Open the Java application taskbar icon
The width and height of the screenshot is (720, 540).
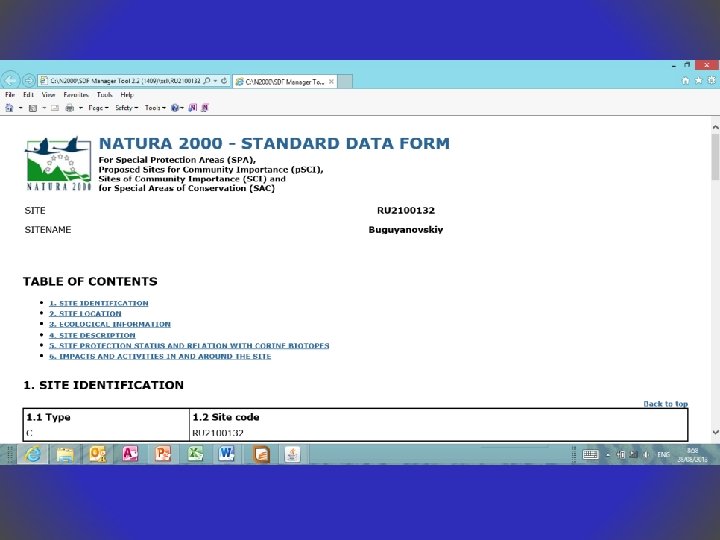(292, 455)
